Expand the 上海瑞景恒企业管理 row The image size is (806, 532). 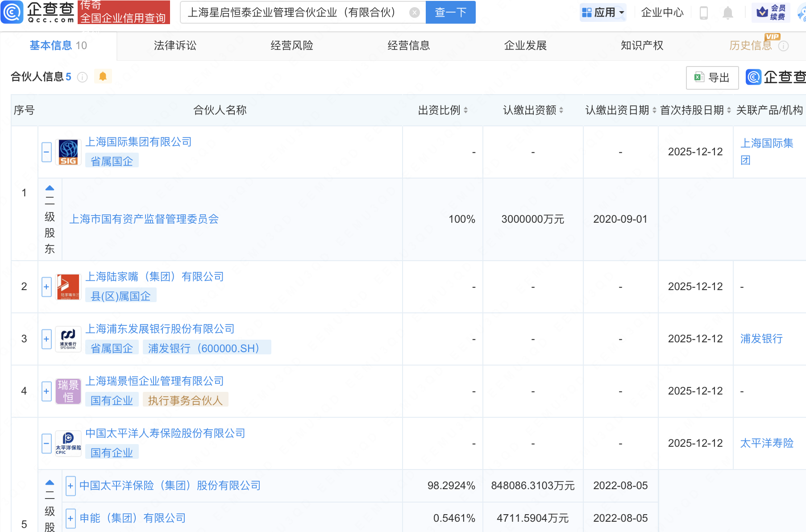pos(46,391)
